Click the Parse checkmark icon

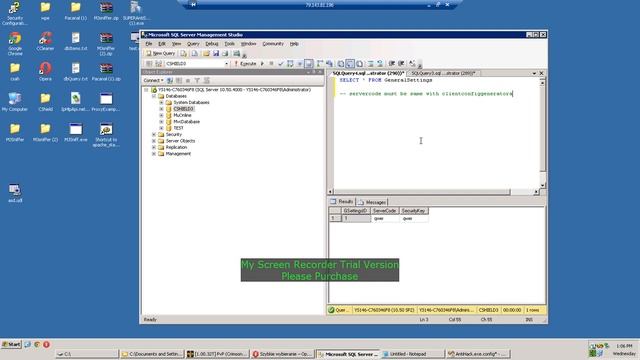(281, 64)
